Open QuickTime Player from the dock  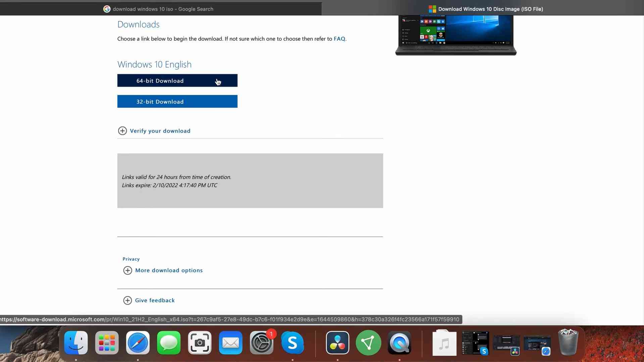pos(399,343)
